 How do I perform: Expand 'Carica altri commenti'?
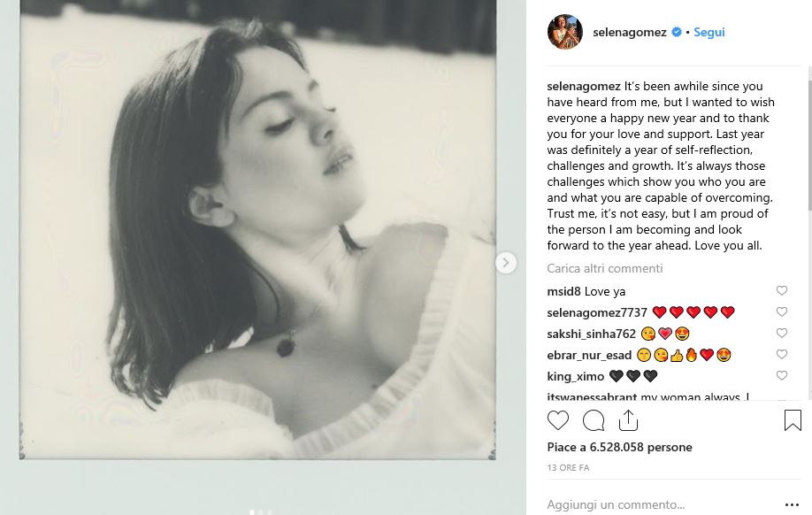604,268
